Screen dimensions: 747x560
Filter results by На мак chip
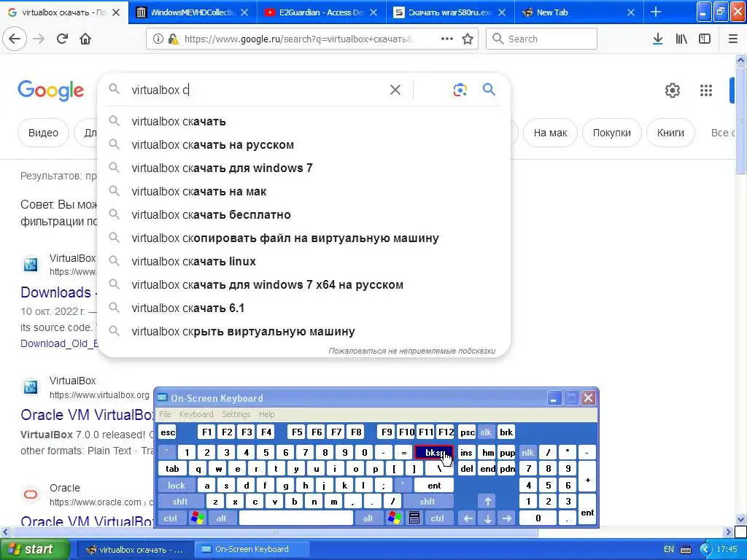(550, 133)
